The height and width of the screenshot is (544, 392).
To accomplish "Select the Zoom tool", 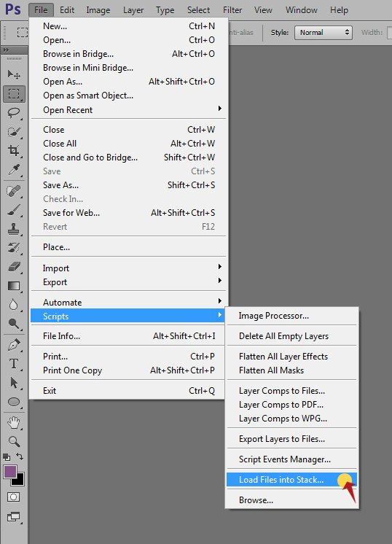I will (14, 441).
